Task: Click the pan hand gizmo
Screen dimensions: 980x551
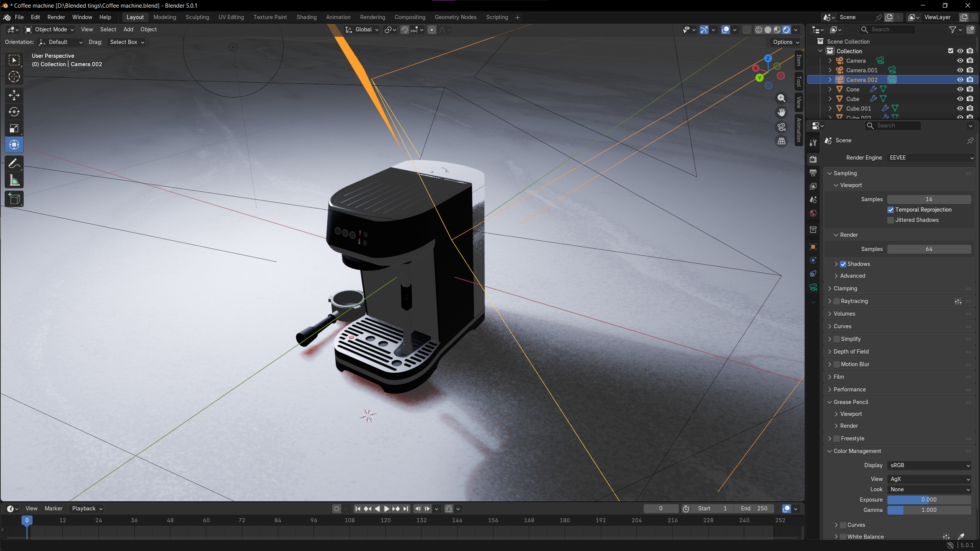Action: tap(781, 112)
